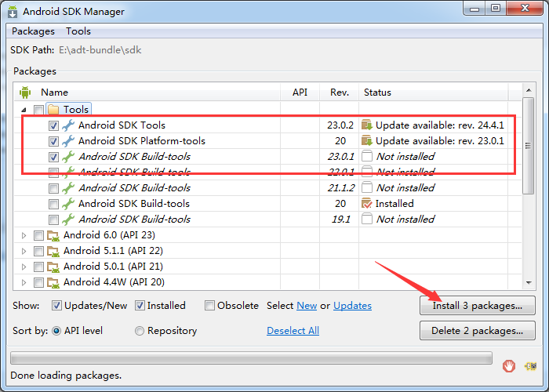The image size is (549, 392).
Task: Expand the Android 5.1.1 (API 22) node
Action: pyautogui.click(x=24, y=251)
